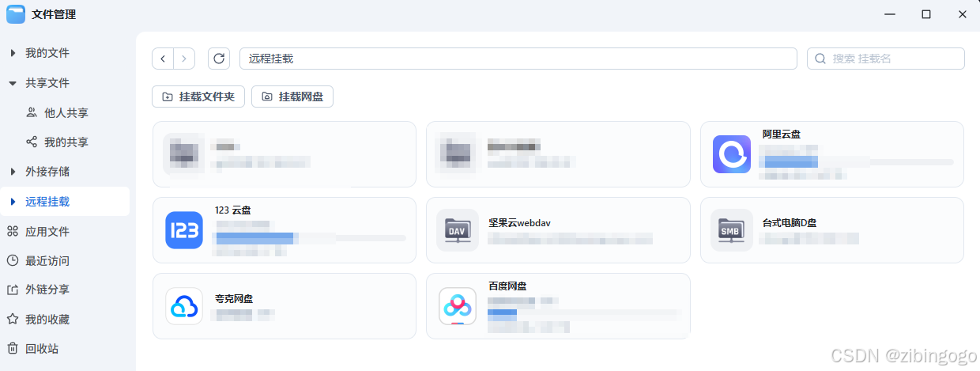This screenshot has width=980, height=371.
Task: Click cloud folder icon on 挂载网盘 button
Action: [267, 97]
